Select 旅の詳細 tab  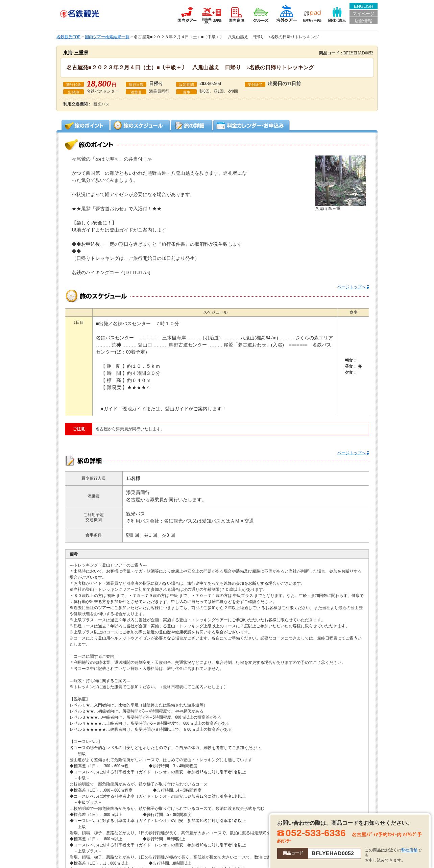pos(191,125)
